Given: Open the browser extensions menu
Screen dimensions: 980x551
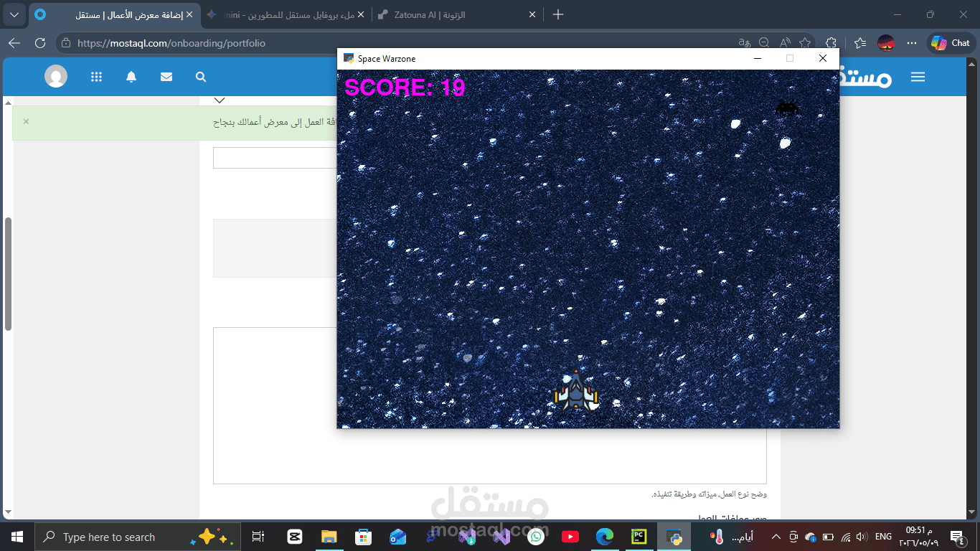Looking at the screenshot, I should click(x=831, y=43).
